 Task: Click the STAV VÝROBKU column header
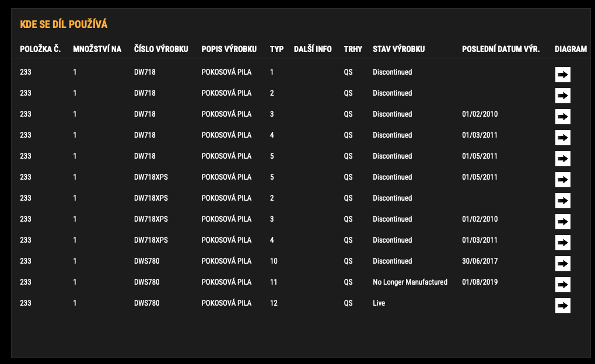pyautogui.click(x=399, y=49)
